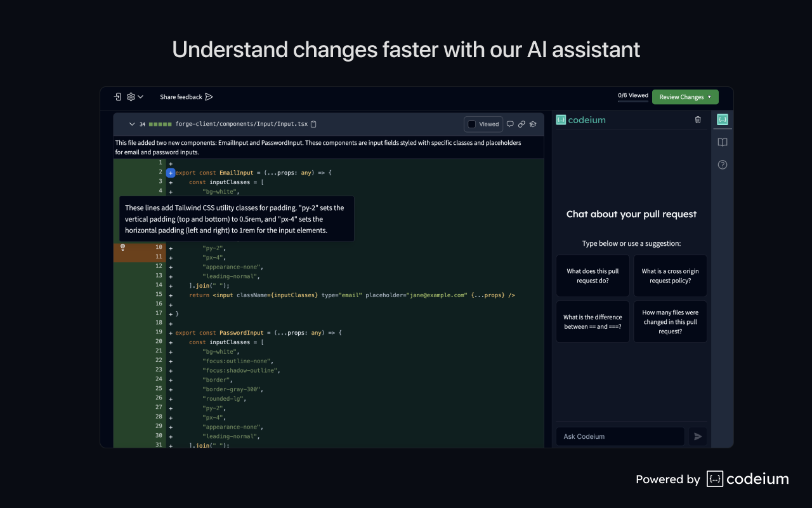
Task: Click the file summary text about EmailInput and PasswordInput
Action: pos(318,147)
